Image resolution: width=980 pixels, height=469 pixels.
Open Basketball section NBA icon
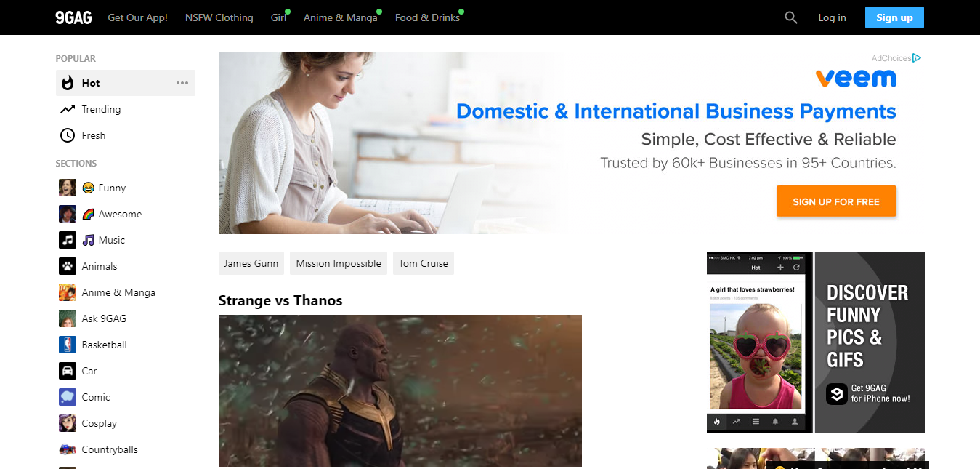(x=68, y=345)
